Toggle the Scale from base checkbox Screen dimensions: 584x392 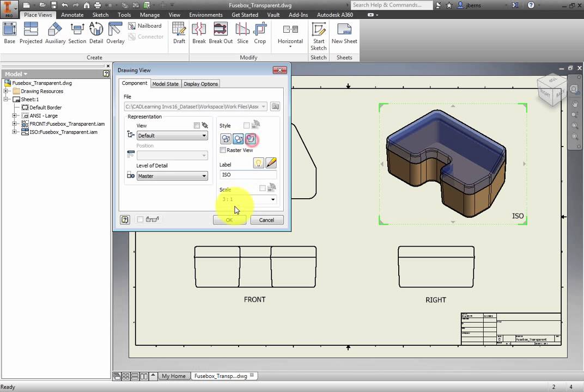[262, 188]
